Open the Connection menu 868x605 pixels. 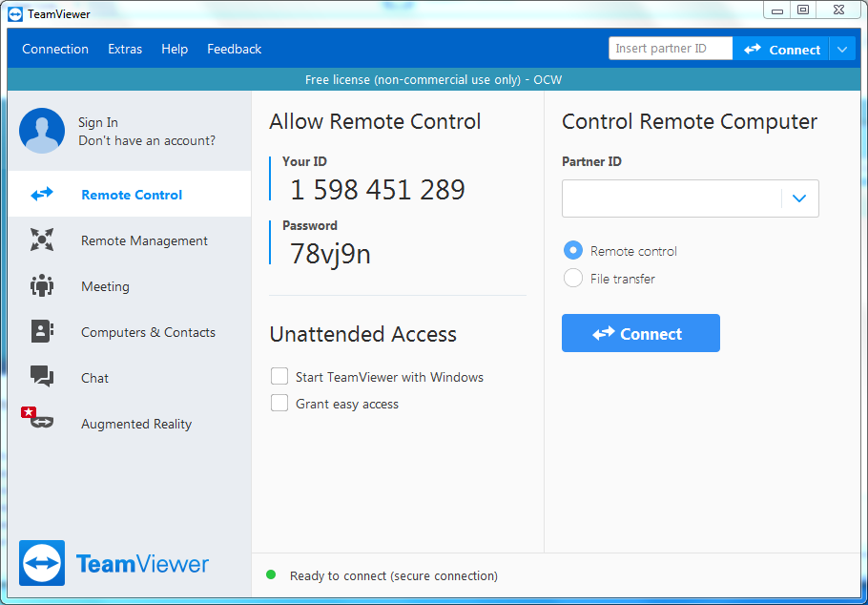coord(55,49)
